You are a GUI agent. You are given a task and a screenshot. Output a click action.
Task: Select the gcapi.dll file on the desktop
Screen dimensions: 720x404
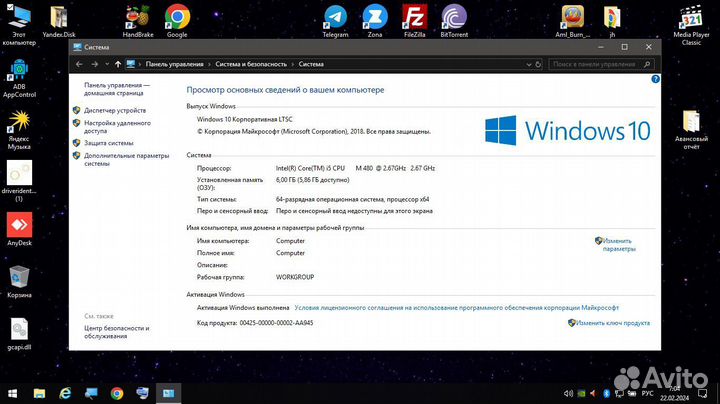[x=19, y=334]
